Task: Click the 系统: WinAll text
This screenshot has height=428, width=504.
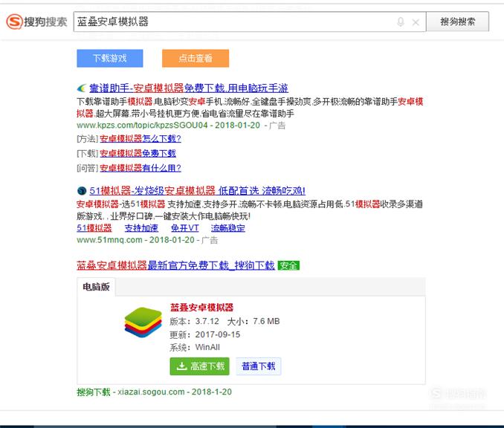Action: [195, 347]
